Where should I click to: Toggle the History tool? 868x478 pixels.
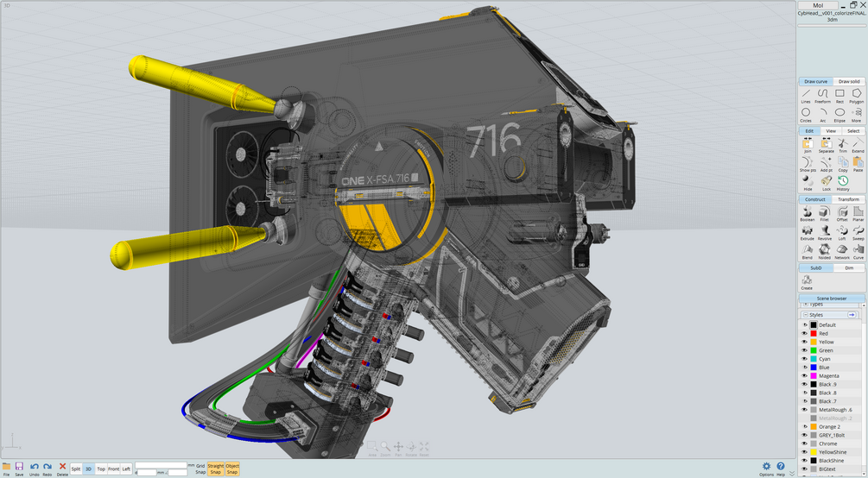point(843,183)
